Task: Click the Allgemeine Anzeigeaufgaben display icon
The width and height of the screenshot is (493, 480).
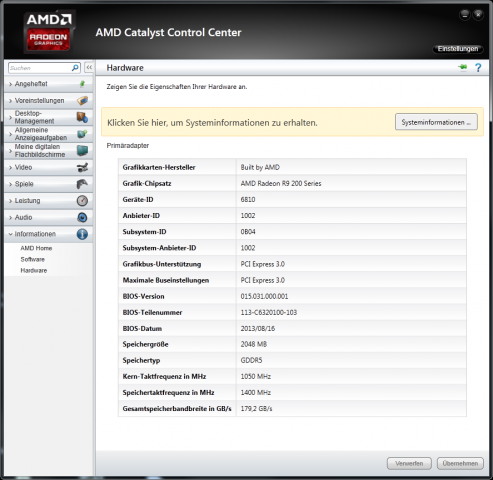Action: click(x=82, y=134)
